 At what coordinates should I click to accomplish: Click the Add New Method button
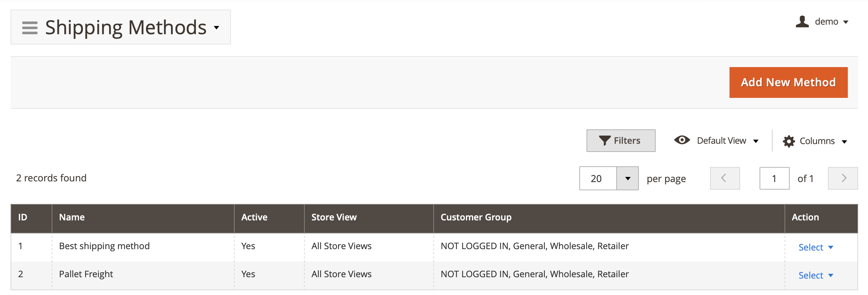pos(788,82)
